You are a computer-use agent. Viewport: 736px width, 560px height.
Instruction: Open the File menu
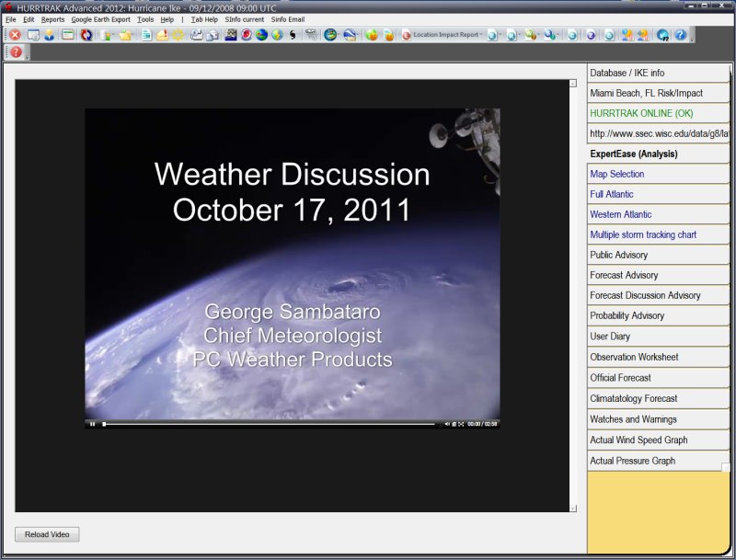click(10, 19)
